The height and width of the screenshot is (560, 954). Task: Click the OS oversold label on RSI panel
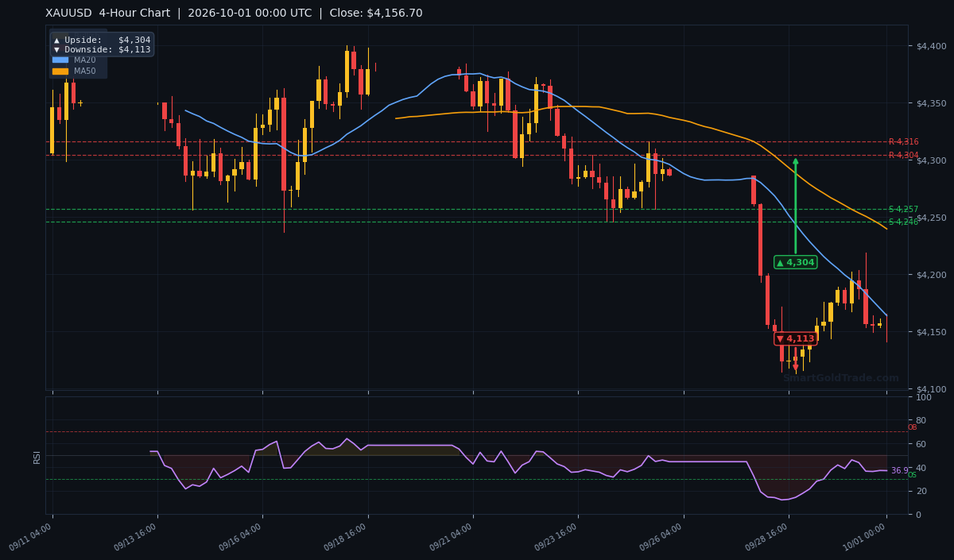tap(912, 475)
